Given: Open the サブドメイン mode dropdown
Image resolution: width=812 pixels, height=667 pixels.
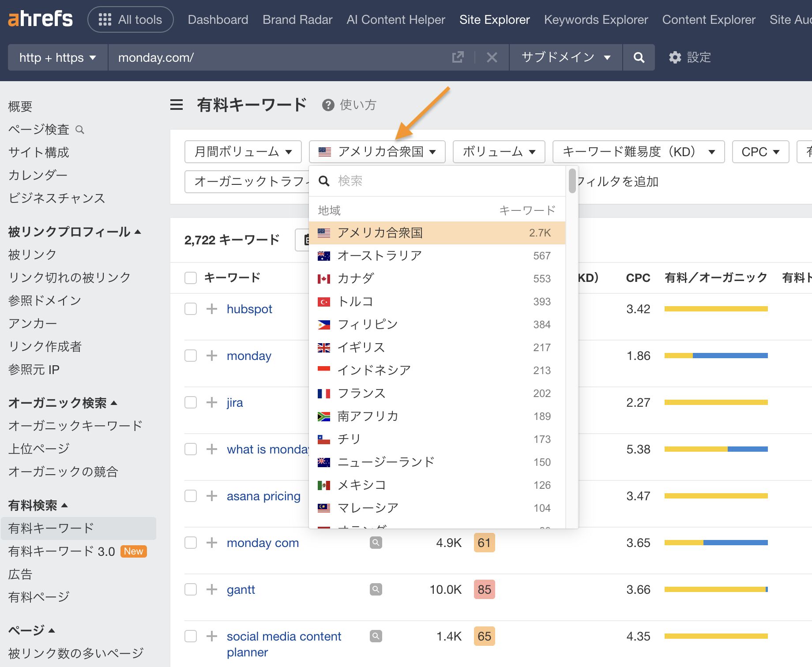Looking at the screenshot, I should coord(565,57).
